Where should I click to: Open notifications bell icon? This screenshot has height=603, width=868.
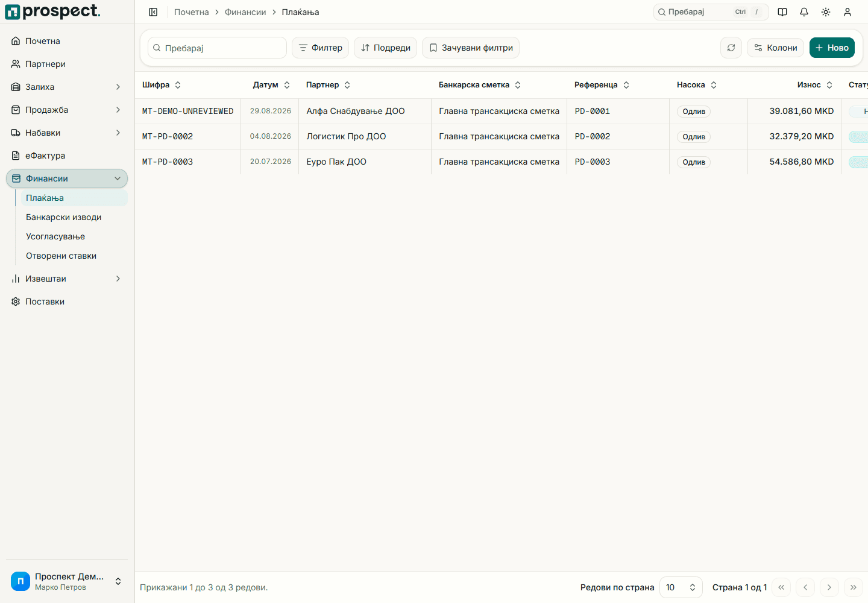point(804,12)
